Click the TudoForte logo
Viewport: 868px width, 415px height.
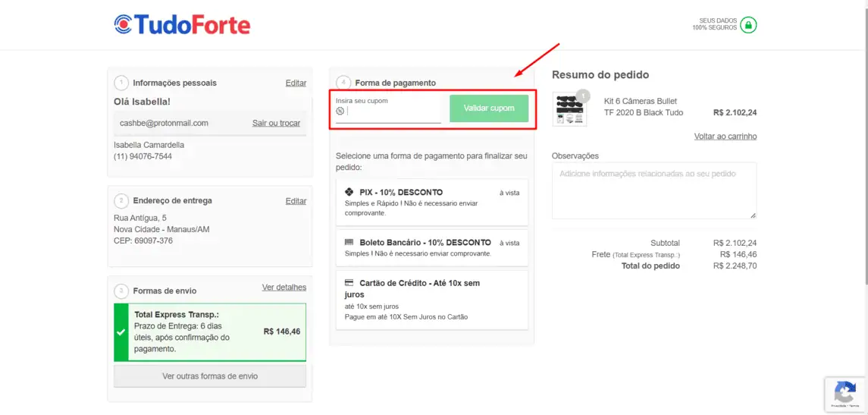coord(182,25)
